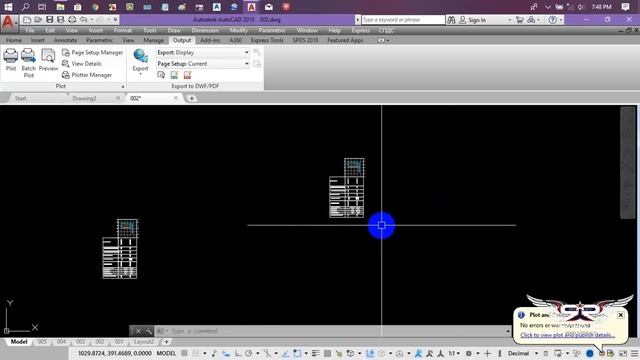Click Save in Quick Access toolbar

click(x=49, y=20)
